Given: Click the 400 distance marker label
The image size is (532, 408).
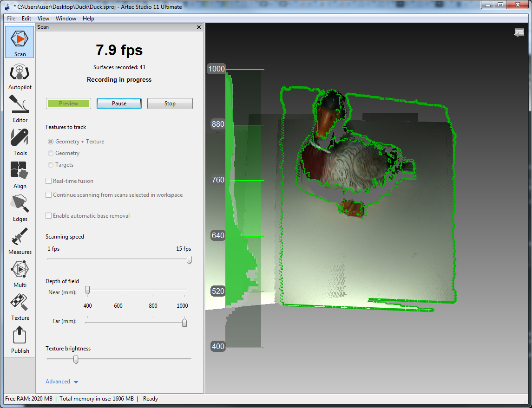Looking at the screenshot, I should point(218,346).
